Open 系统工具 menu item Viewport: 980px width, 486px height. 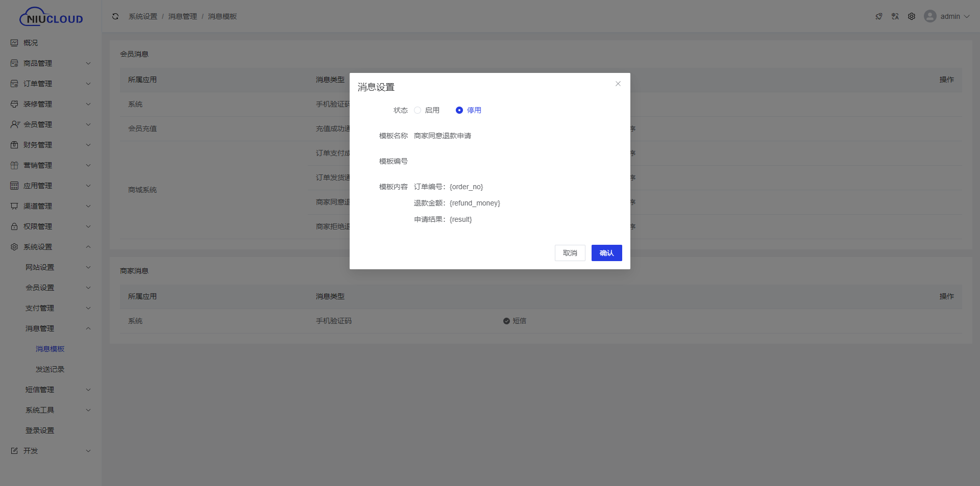40,410
